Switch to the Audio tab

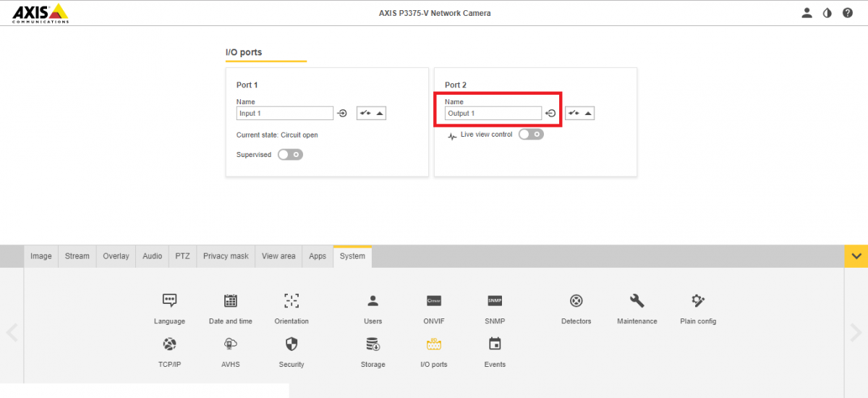pos(153,256)
